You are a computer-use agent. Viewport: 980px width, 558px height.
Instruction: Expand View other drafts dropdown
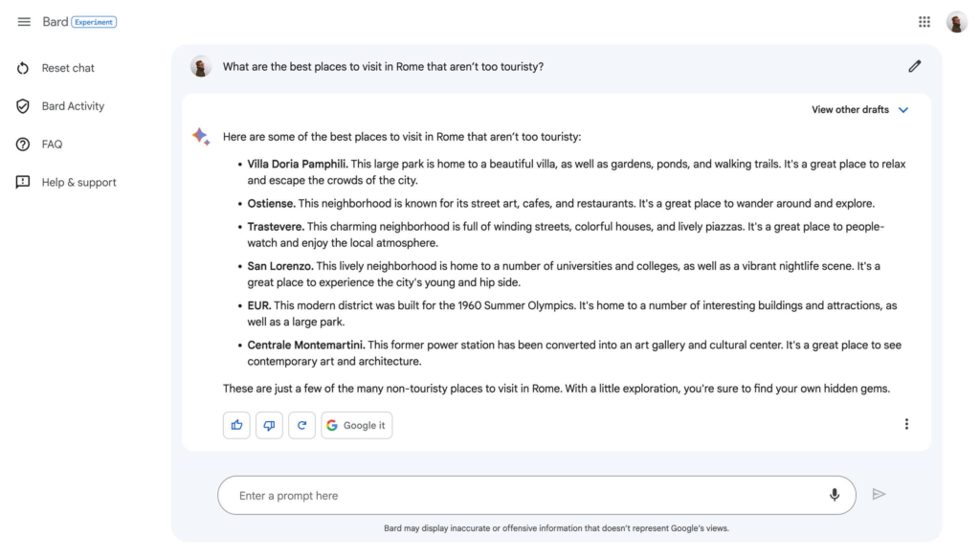[850, 109]
